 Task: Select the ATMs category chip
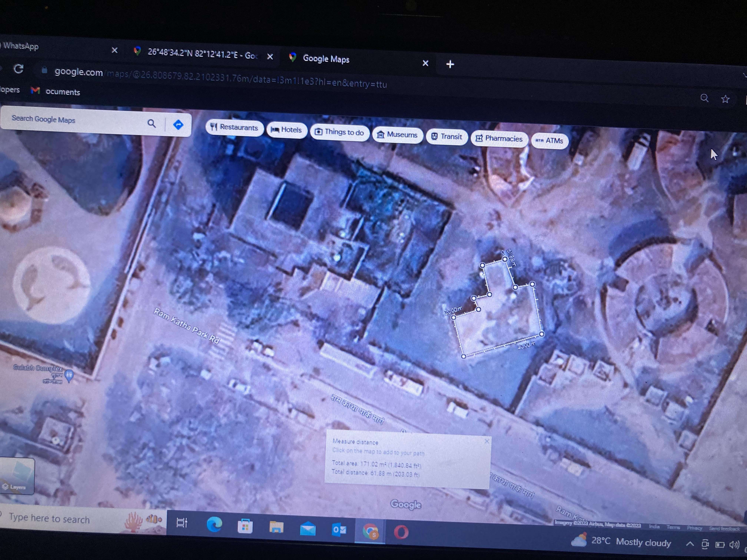[x=550, y=140]
